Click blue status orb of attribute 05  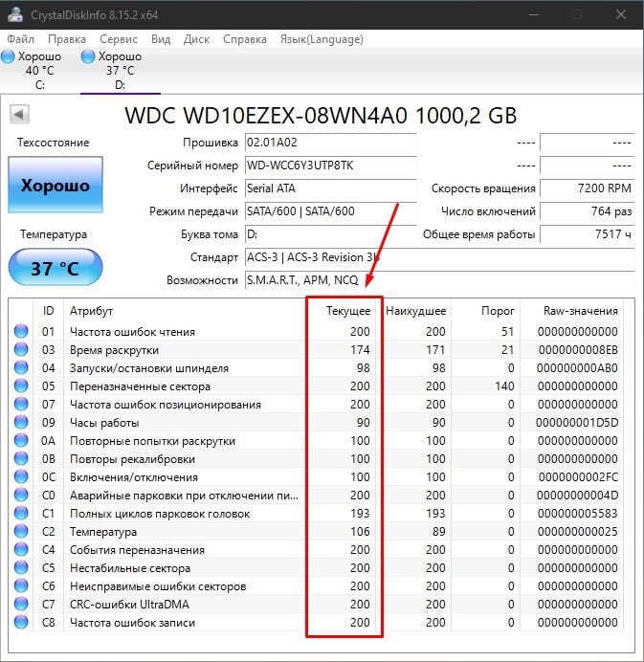(x=21, y=386)
